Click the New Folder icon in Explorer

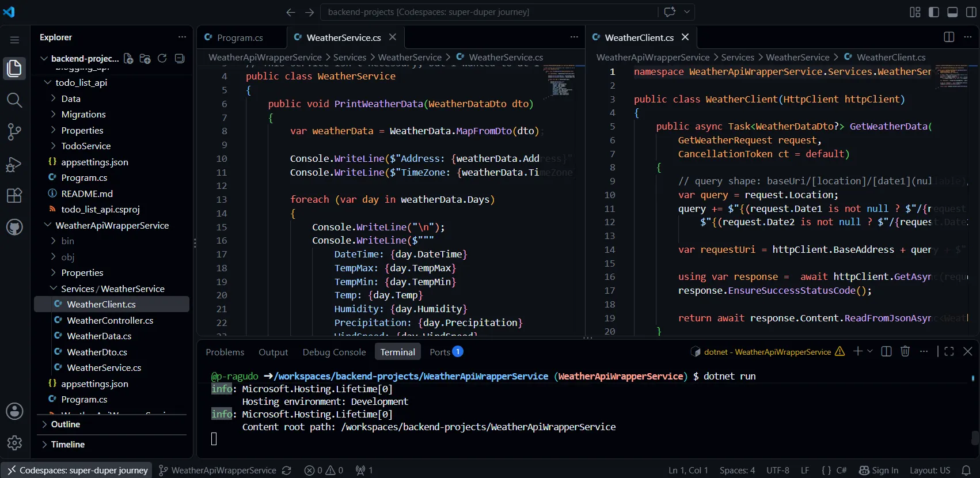tap(145, 59)
